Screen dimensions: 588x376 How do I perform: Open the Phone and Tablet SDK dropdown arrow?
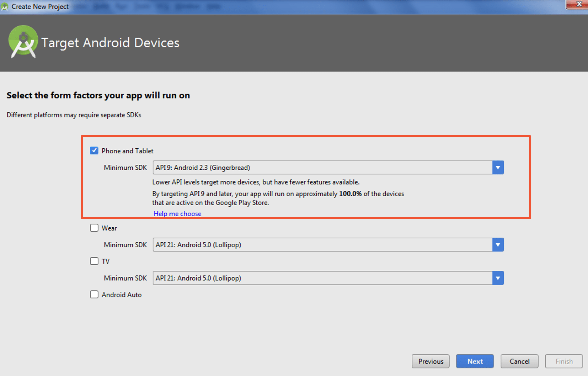pyautogui.click(x=498, y=167)
